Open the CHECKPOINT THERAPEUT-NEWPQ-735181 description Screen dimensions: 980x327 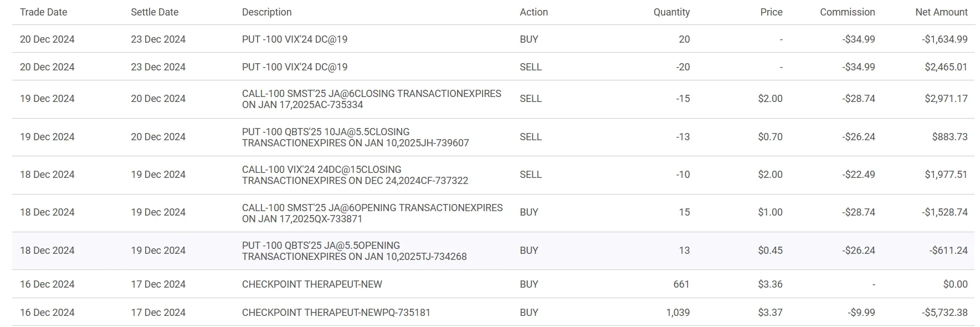tap(336, 313)
